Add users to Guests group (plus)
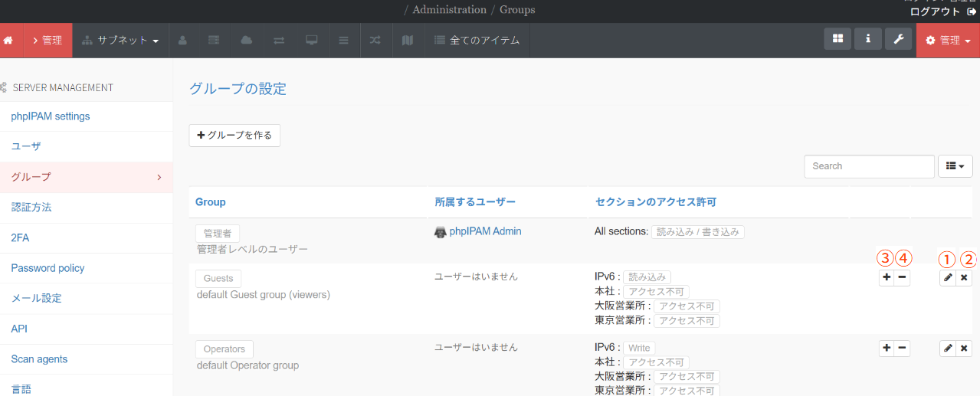This screenshot has height=396, width=980. [x=887, y=278]
